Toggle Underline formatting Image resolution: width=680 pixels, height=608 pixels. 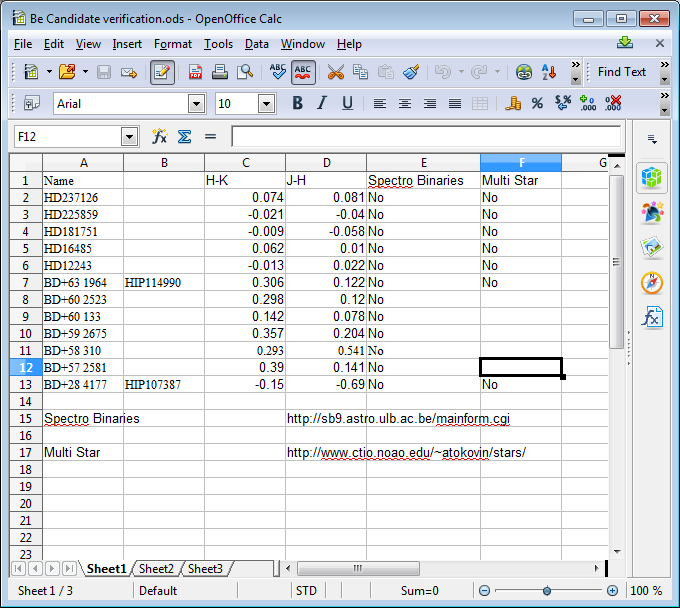pyautogui.click(x=347, y=104)
